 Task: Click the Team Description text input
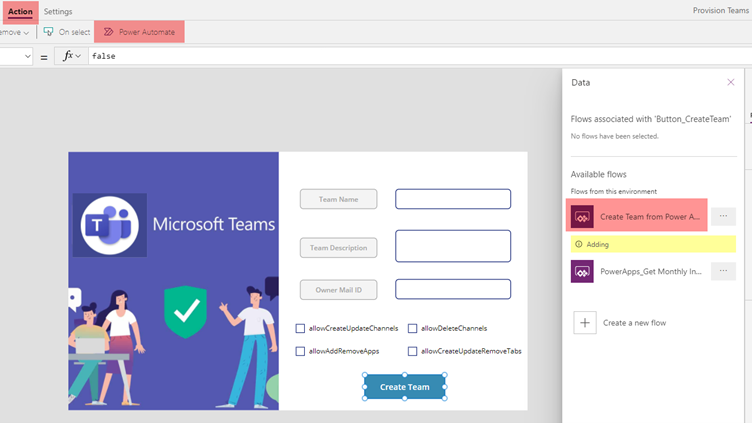(x=453, y=246)
